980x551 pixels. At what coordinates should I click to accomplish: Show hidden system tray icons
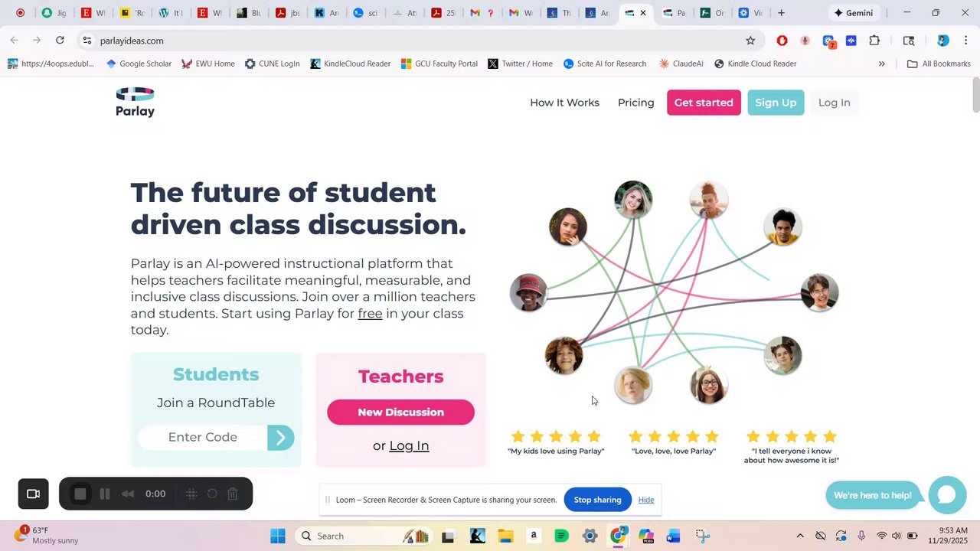pyautogui.click(x=800, y=536)
